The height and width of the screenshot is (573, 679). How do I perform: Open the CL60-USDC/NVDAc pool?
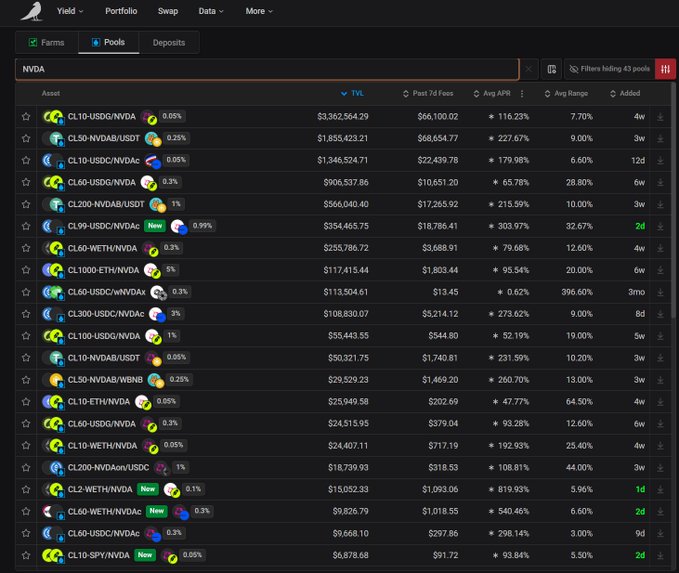point(103,534)
